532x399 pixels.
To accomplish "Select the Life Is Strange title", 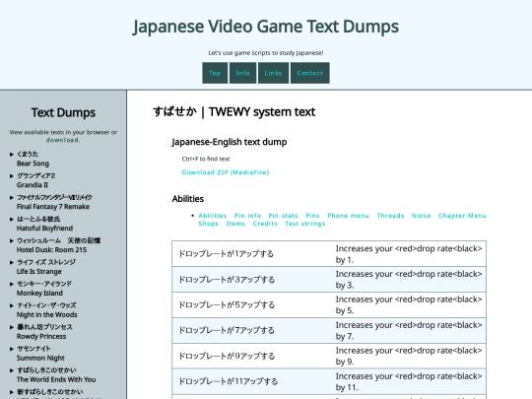I will tap(46, 267).
